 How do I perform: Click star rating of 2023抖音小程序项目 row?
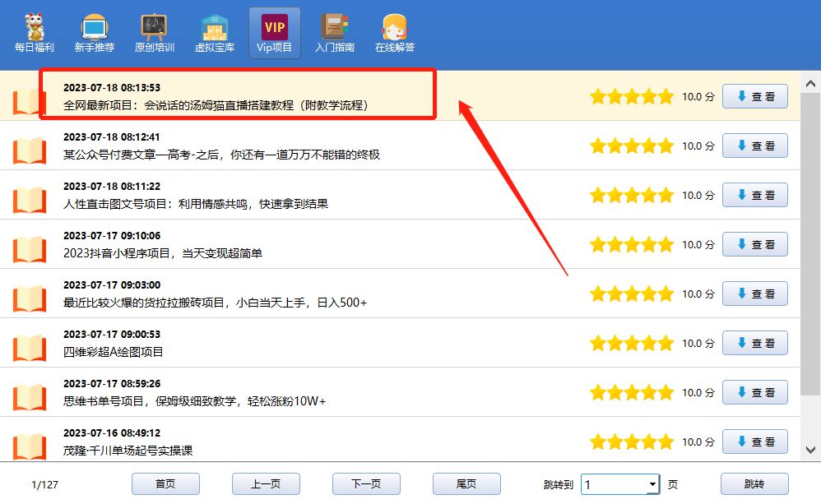632,244
